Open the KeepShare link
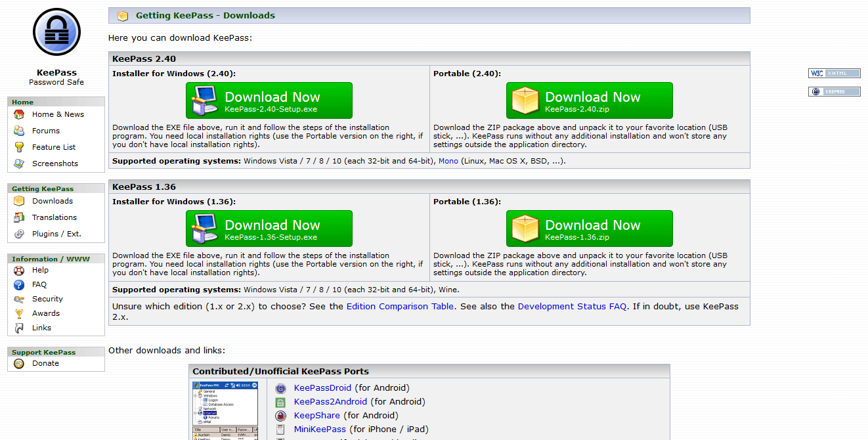Image resolution: width=868 pixels, height=440 pixels. pyautogui.click(x=317, y=416)
